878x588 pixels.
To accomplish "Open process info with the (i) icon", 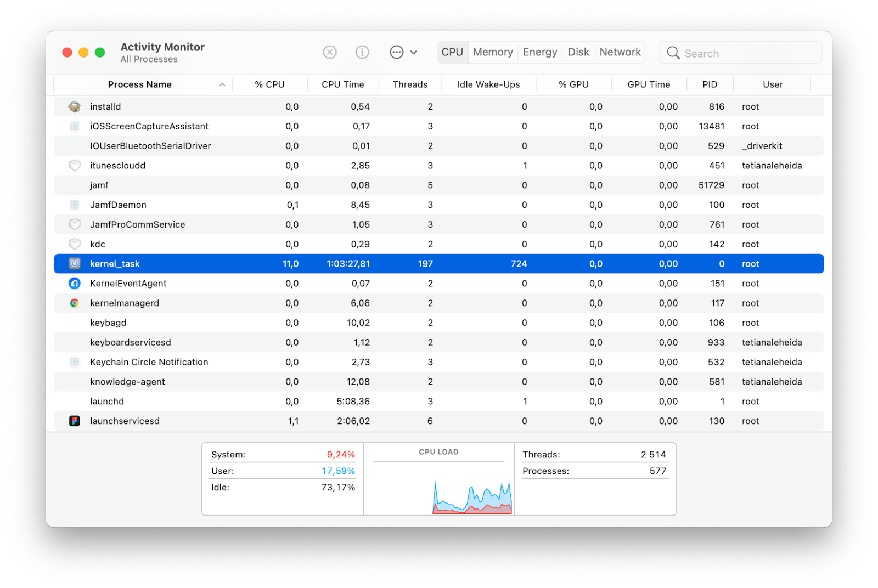I will tap(362, 52).
